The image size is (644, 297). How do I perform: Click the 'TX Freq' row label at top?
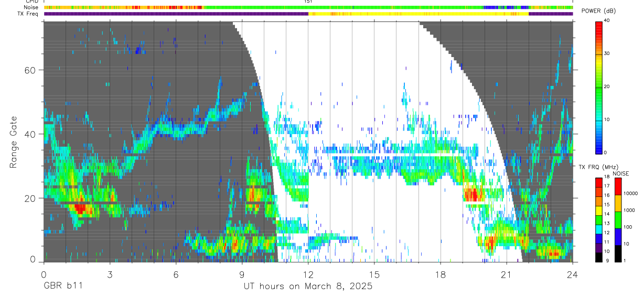pos(28,14)
